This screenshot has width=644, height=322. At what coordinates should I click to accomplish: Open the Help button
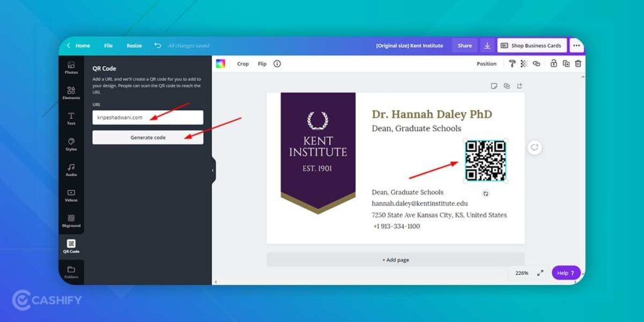pos(566,273)
